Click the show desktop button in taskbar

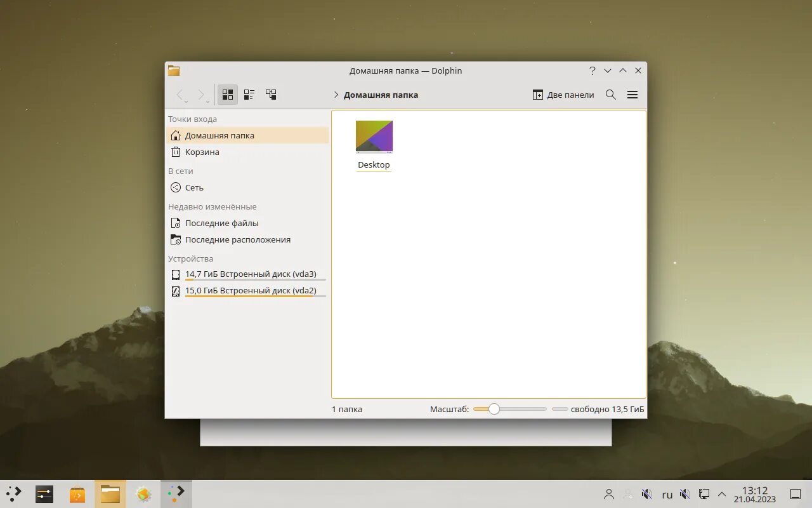click(x=796, y=494)
